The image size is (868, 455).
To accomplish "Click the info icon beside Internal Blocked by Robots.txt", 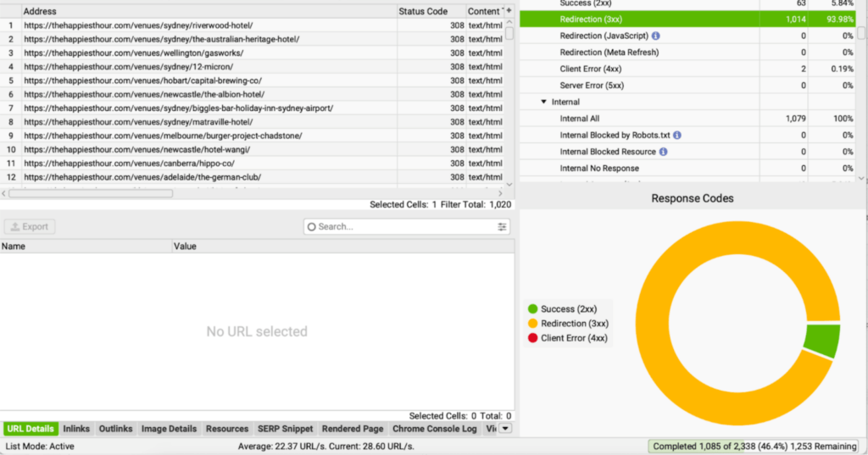I will [x=677, y=135].
